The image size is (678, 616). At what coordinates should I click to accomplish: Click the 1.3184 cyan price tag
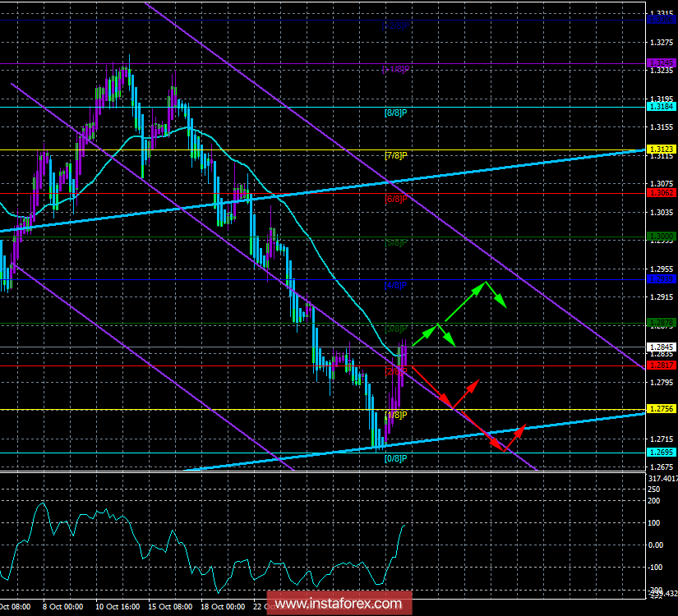661,106
